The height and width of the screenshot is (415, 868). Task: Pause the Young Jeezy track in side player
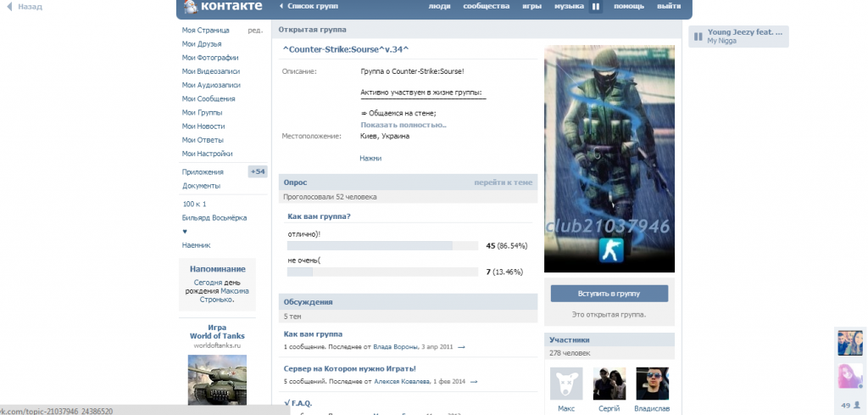coord(698,36)
